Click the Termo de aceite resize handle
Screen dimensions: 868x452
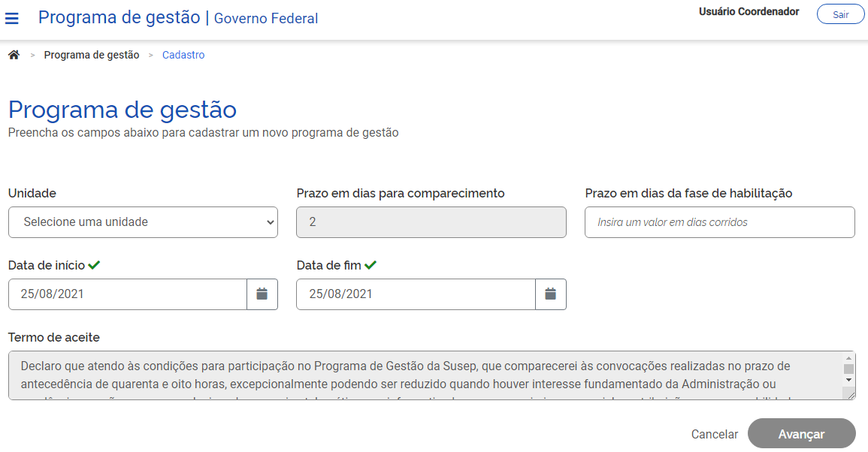pos(849,394)
